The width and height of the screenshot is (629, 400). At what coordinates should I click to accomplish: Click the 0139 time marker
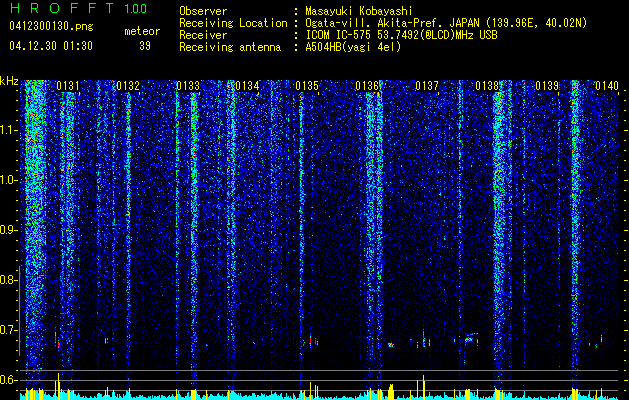coord(547,86)
